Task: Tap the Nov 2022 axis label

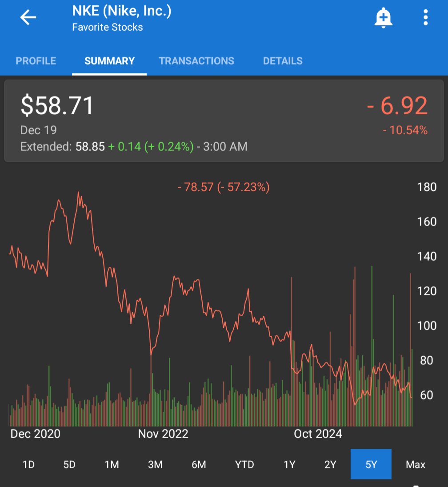Action: coord(163,434)
